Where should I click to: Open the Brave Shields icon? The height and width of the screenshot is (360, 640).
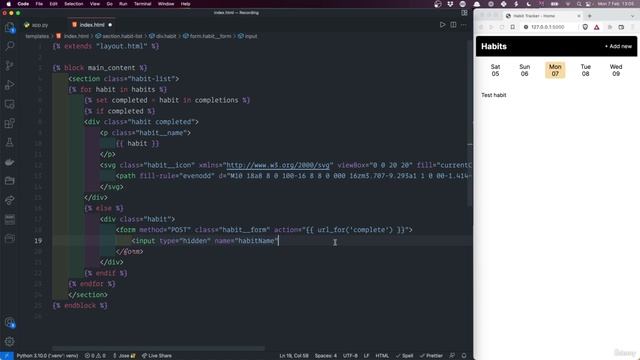click(585, 27)
